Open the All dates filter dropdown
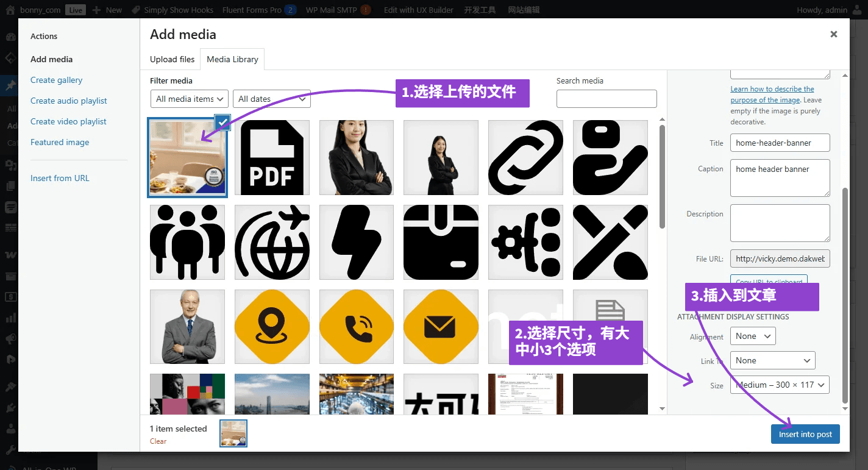This screenshot has width=868, height=470. click(x=271, y=99)
